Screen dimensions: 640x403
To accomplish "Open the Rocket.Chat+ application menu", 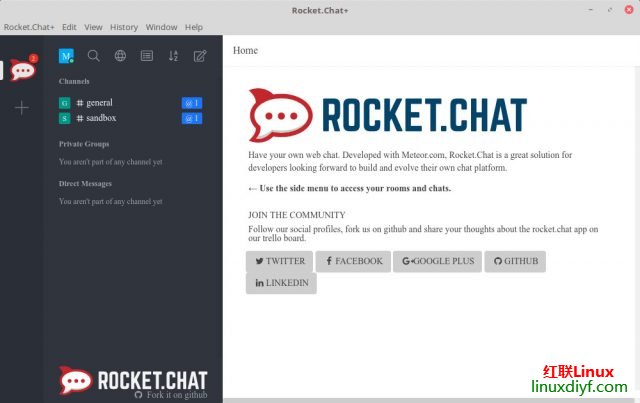I will coord(29,27).
